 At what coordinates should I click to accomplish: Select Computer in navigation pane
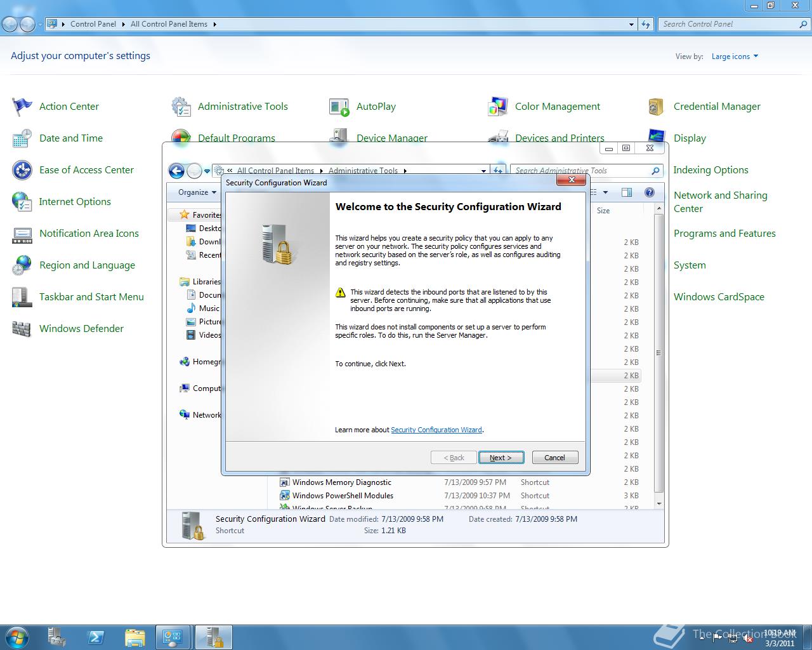200,388
